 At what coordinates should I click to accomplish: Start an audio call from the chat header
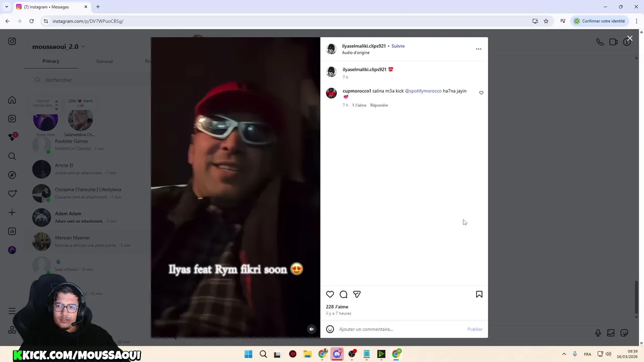click(x=600, y=42)
